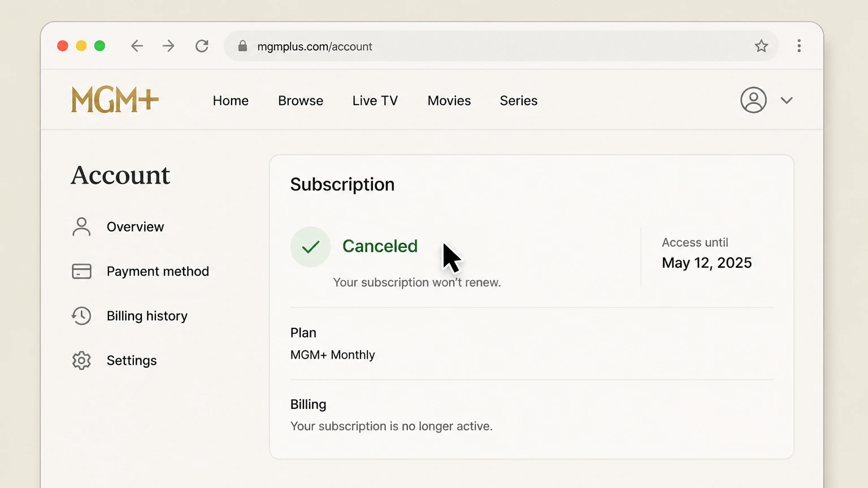The image size is (868, 488).
Task: Click the padlock site info icon
Action: pos(242,46)
